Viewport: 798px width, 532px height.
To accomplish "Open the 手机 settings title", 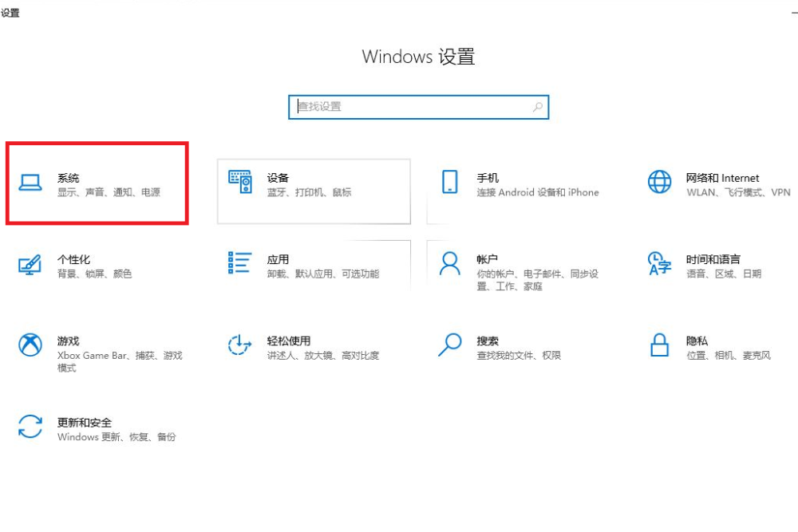I will (x=488, y=178).
